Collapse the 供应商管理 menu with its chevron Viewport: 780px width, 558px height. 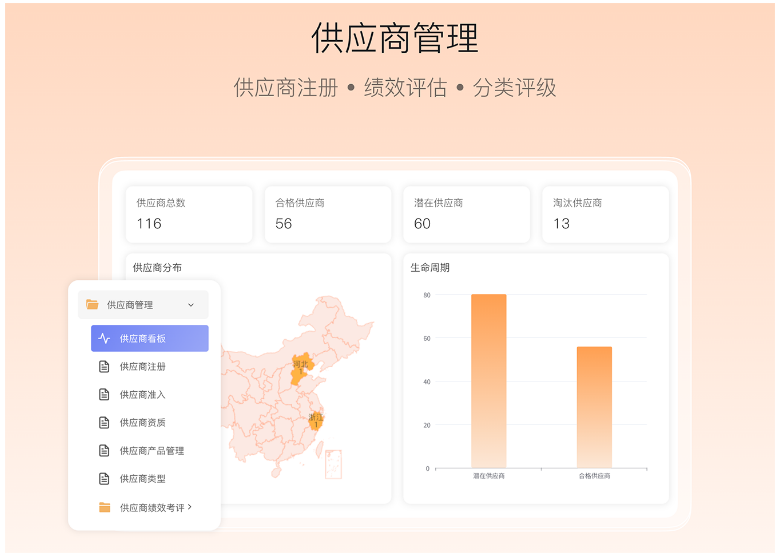(x=191, y=305)
